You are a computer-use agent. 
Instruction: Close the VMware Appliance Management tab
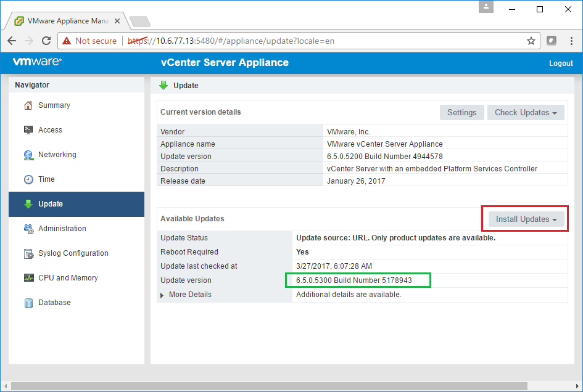point(117,21)
